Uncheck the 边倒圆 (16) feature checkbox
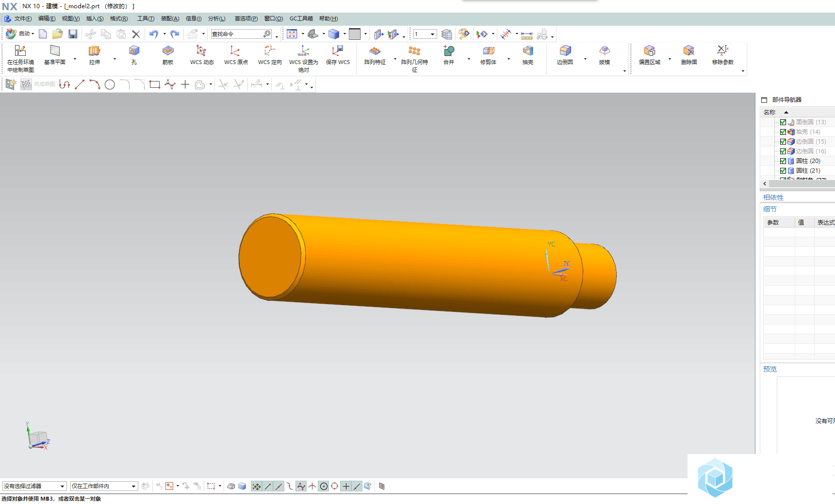The height and width of the screenshot is (504, 835). pos(783,151)
